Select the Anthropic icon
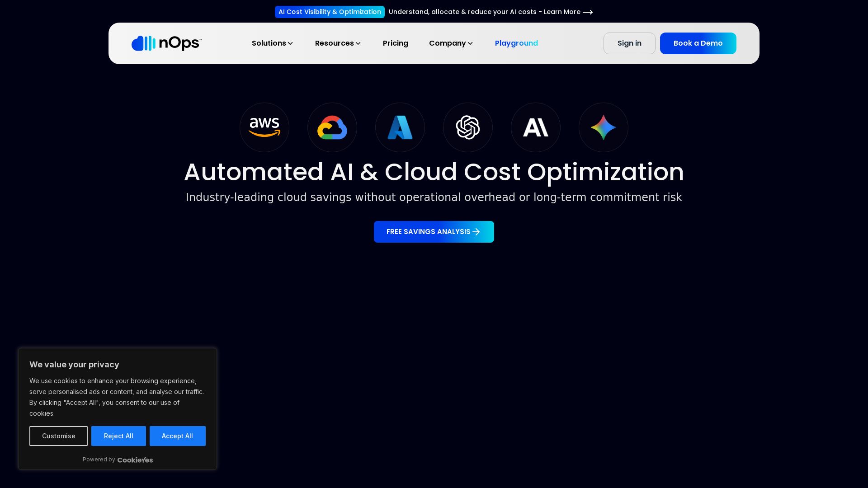This screenshot has height=488, width=868. click(536, 127)
